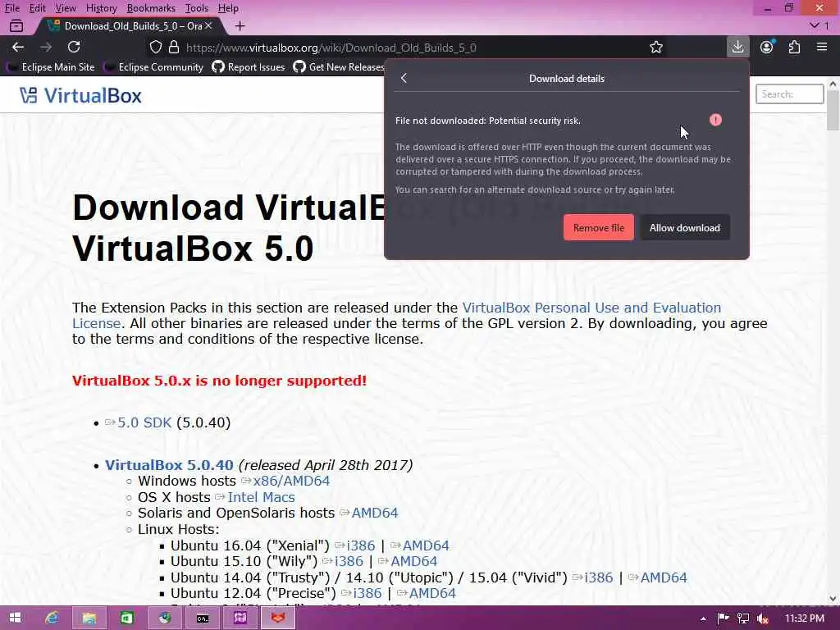Go back with the browser back arrow

point(18,47)
